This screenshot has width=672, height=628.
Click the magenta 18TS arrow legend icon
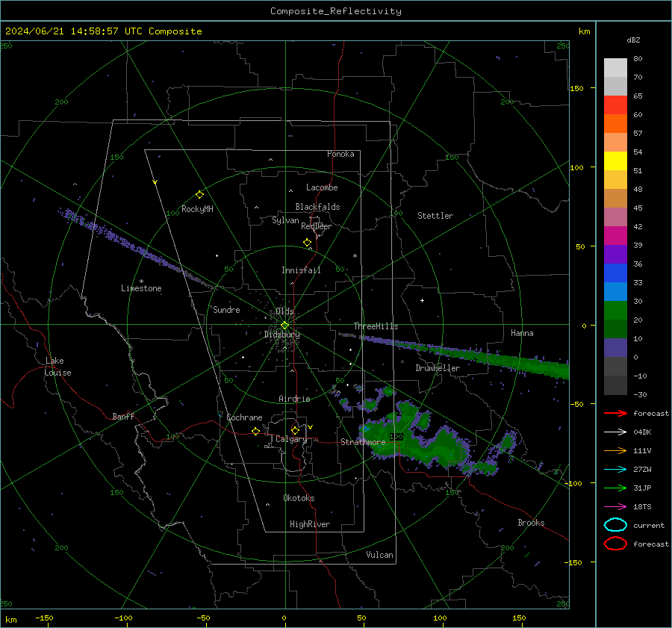tap(615, 507)
